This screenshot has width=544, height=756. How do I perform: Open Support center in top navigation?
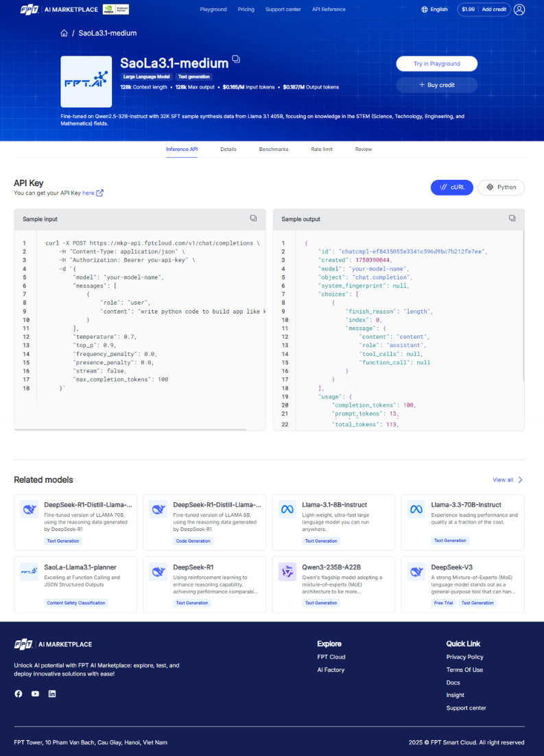pos(283,9)
